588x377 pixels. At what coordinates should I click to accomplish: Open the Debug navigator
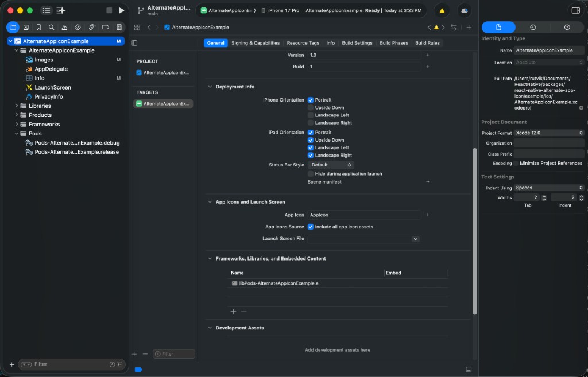(x=91, y=27)
